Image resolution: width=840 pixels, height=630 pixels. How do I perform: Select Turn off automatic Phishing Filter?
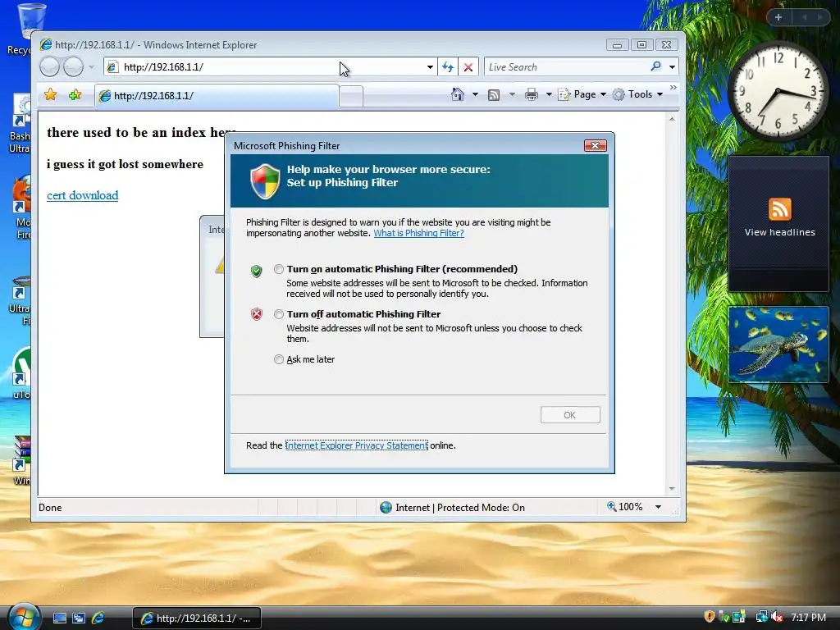[x=279, y=314]
